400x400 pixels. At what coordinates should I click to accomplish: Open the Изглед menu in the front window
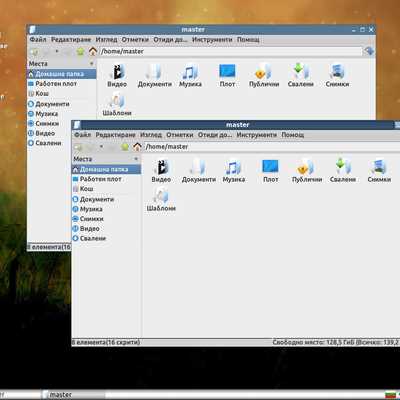coord(151,135)
